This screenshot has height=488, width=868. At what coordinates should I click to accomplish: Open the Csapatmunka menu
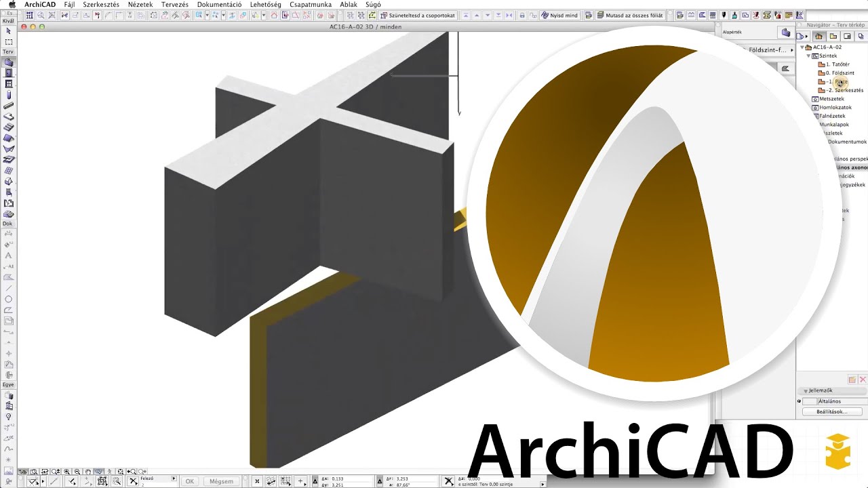[x=311, y=4]
